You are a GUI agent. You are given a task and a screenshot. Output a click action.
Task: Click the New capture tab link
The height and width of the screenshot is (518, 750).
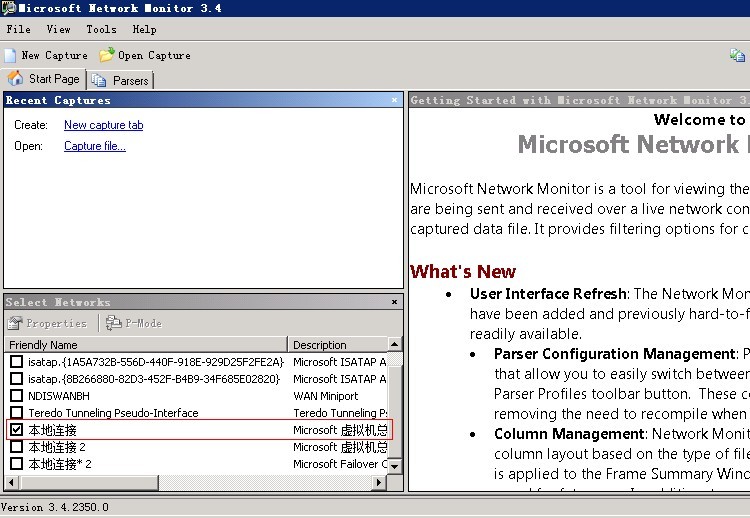(x=103, y=125)
